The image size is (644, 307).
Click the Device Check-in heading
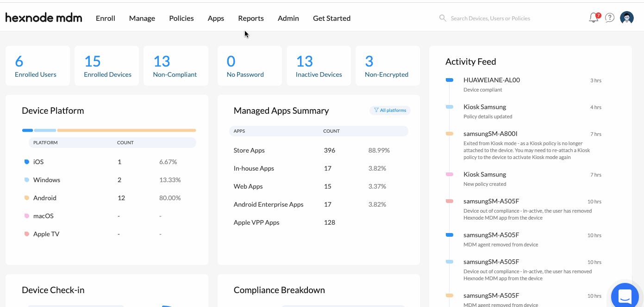(x=53, y=290)
